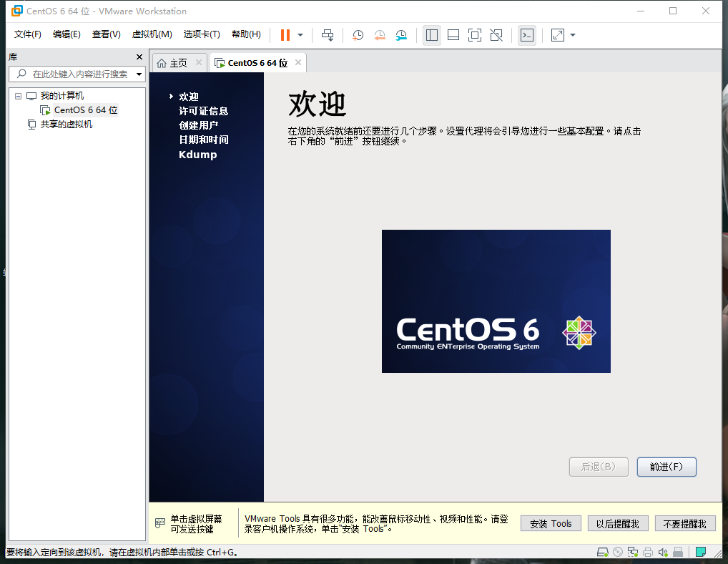
Task: Take a snapshot of this virtual machine
Action: click(x=358, y=35)
